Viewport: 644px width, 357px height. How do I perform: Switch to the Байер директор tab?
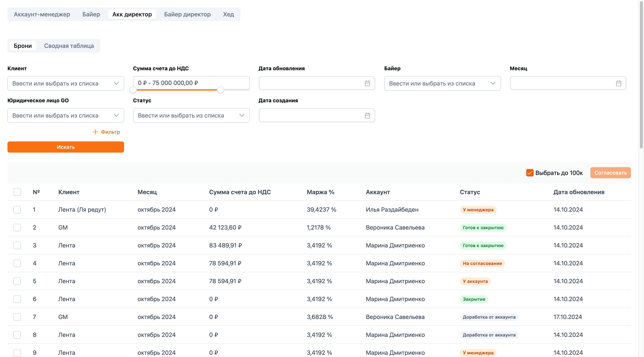(187, 14)
